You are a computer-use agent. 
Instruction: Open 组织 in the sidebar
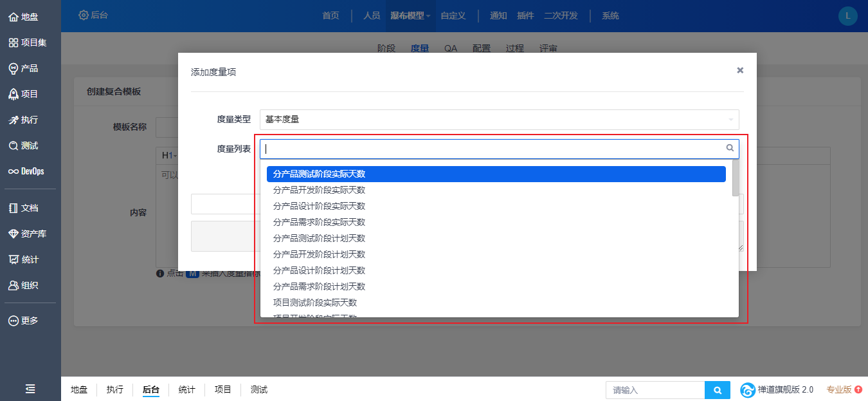tap(23, 285)
